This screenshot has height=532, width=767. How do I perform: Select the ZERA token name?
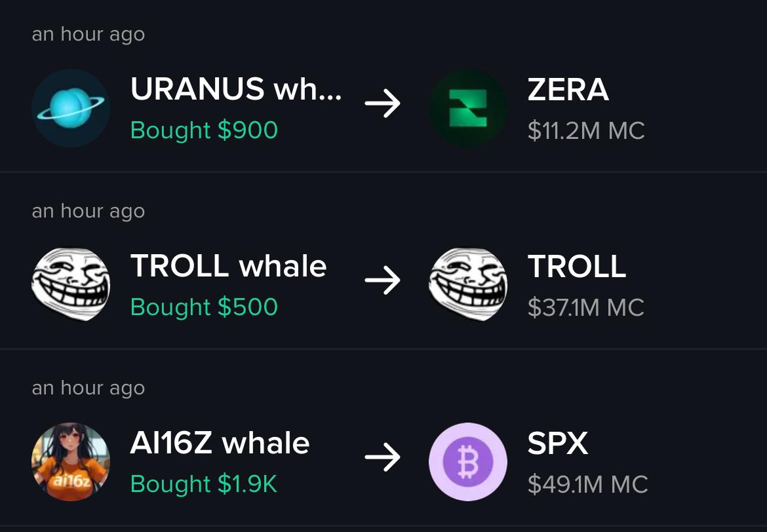(x=568, y=90)
